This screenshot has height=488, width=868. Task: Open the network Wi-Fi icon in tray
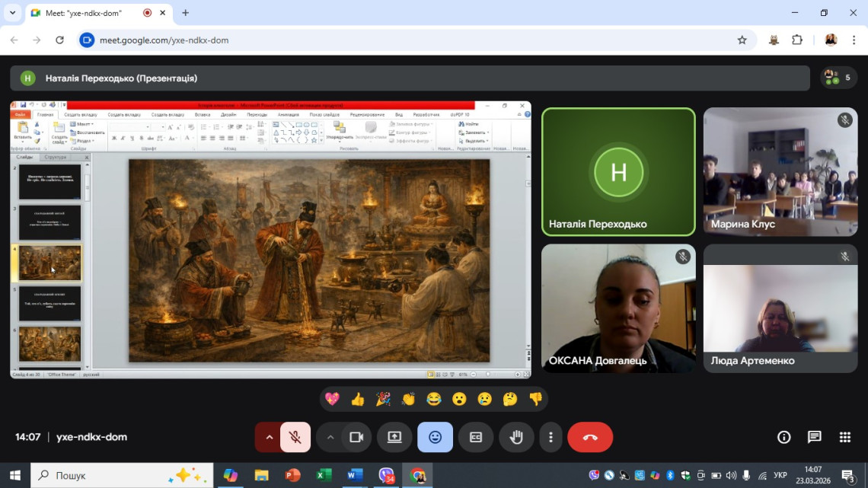coord(762,475)
